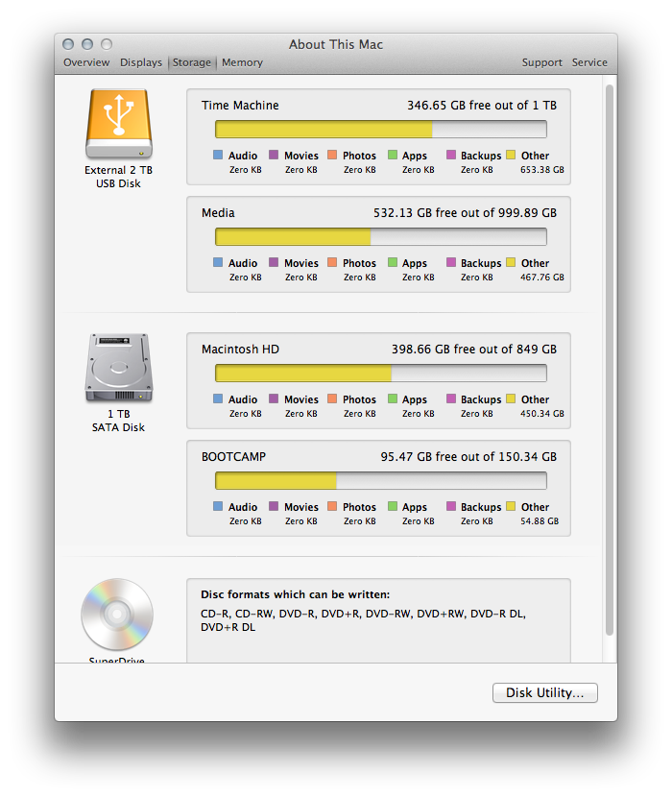Minimize the About This Mac window
The width and height of the screenshot is (672, 797).
tap(87, 44)
